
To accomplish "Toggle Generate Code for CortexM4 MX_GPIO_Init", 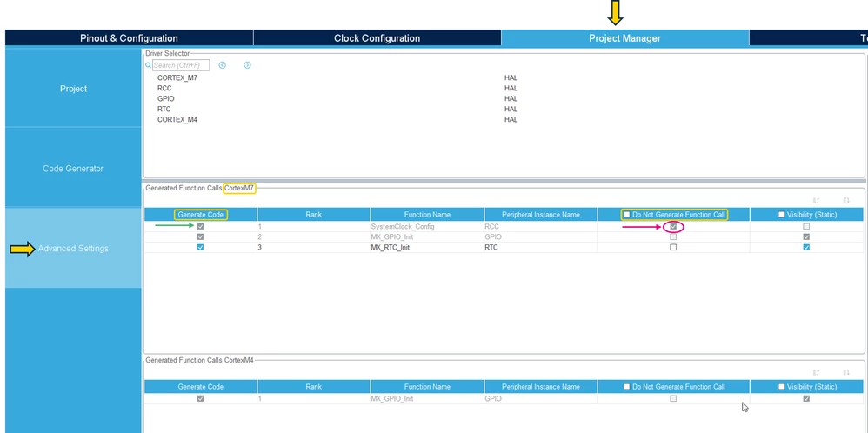I will click(200, 399).
